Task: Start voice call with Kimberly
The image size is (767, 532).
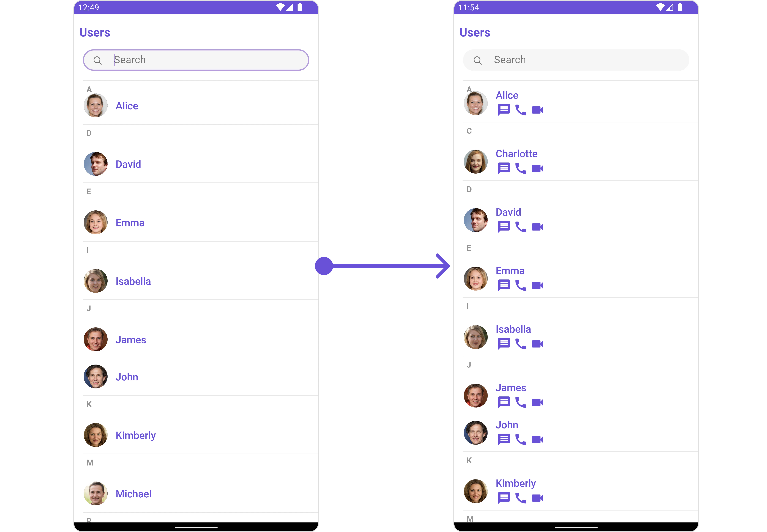Action: pyautogui.click(x=520, y=498)
